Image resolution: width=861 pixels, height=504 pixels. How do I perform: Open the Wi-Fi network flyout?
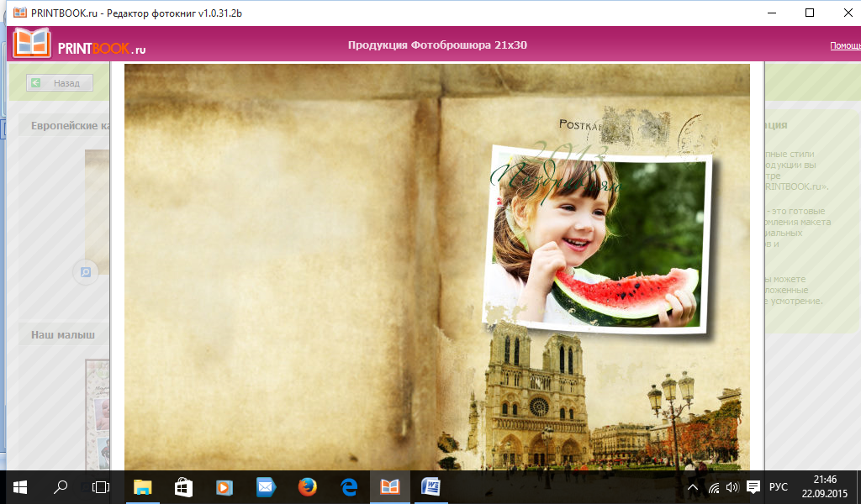713,487
